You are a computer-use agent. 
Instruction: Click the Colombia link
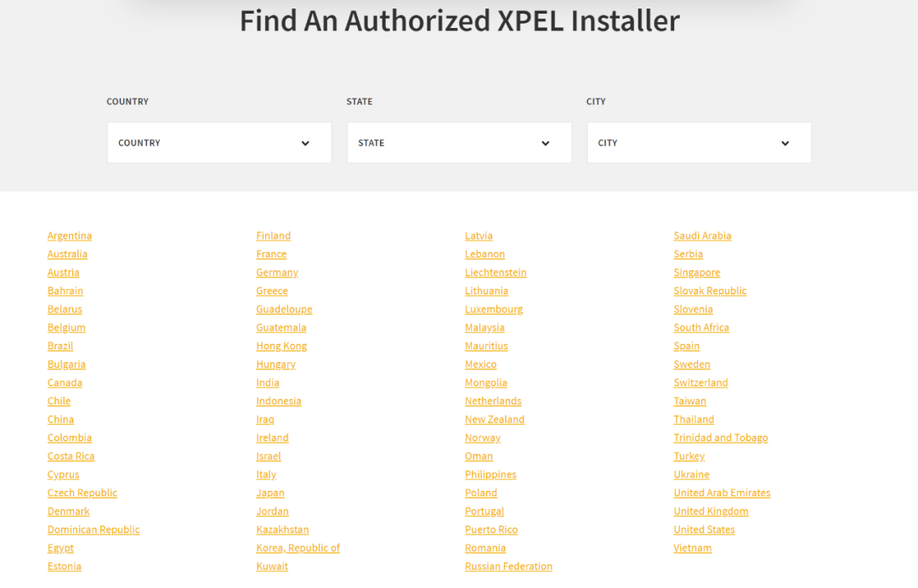70,438
